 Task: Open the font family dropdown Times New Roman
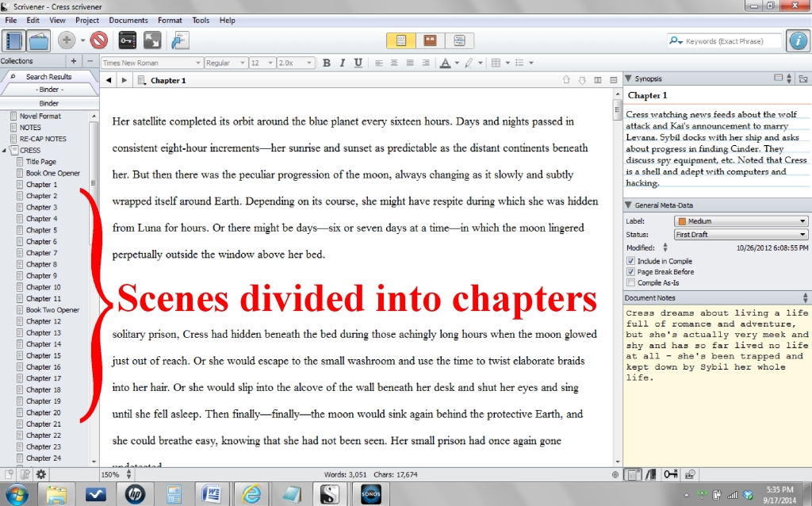[151, 63]
